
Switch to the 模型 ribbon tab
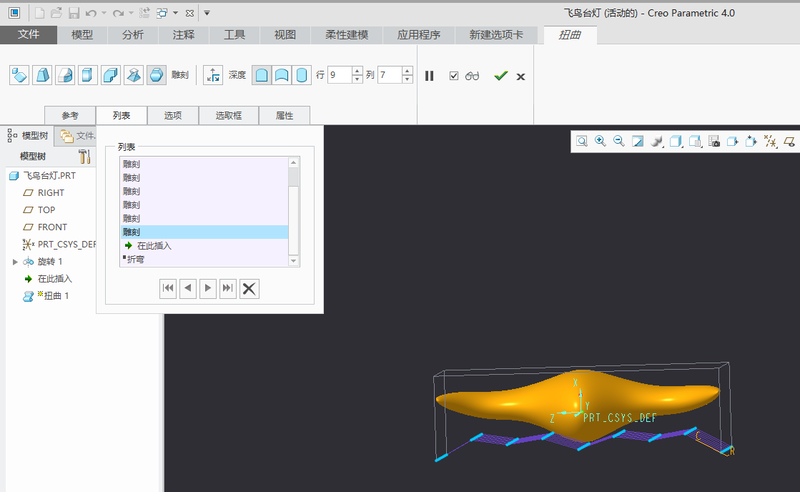82,35
